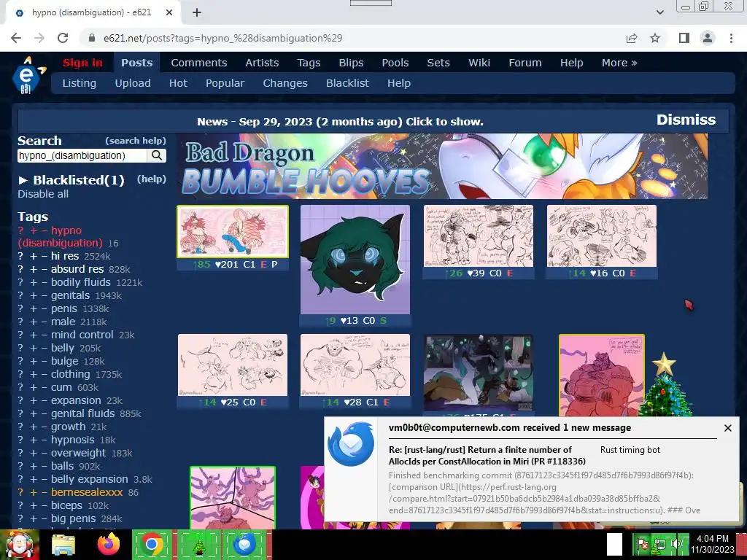
Task: Click the browser back arrow
Action: point(16,38)
